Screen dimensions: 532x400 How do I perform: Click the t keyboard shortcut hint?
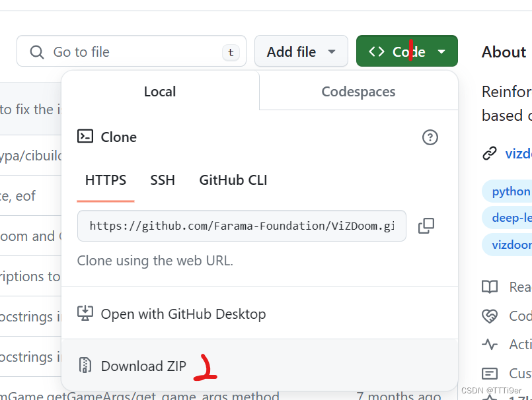(231, 53)
